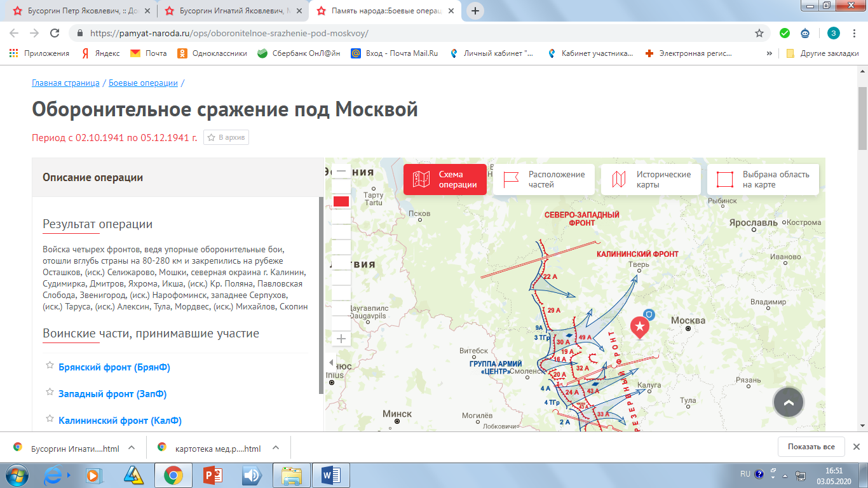This screenshot has width=868, height=488.
Task: Open Word from the Windows taskbar
Action: [x=331, y=475]
